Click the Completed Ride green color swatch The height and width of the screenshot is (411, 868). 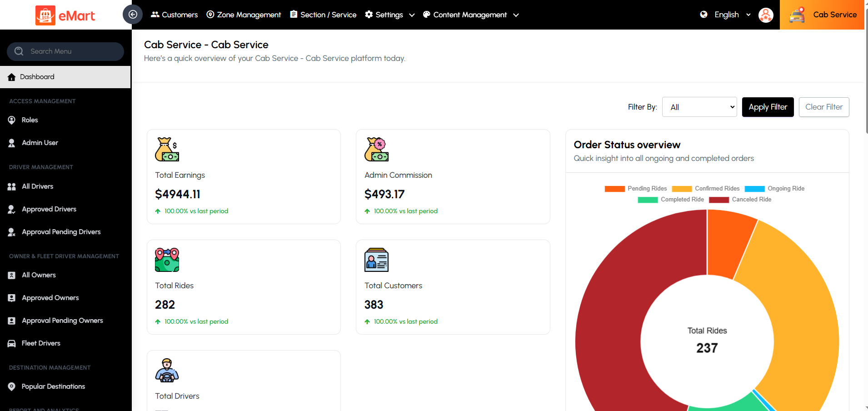click(x=648, y=200)
